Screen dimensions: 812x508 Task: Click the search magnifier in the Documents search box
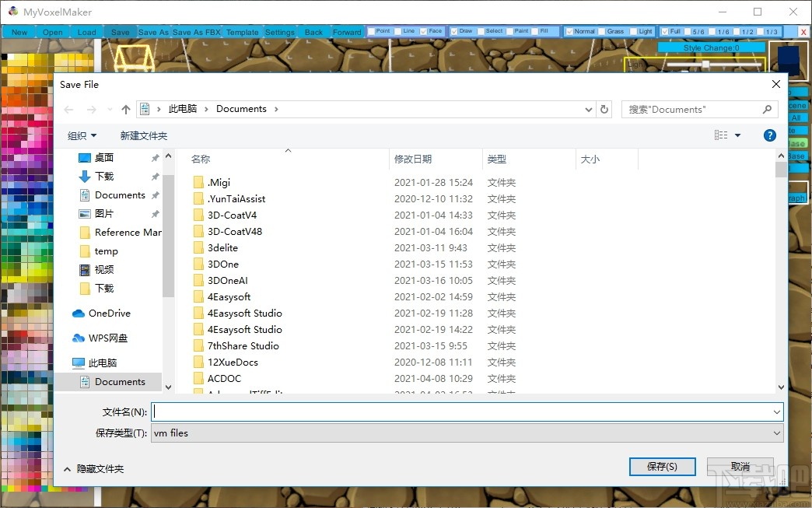tap(768, 109)
